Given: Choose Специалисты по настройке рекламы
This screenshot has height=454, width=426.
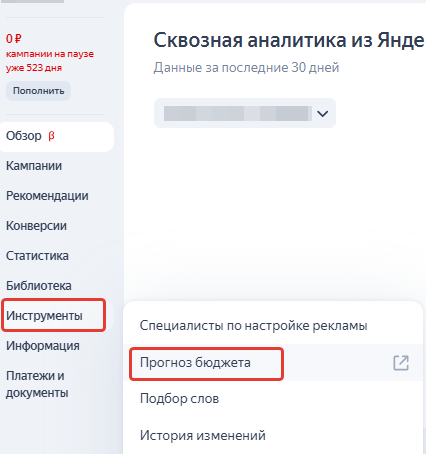Looking at the screenshot, I should pyautogui.click(x=253, y=326).
